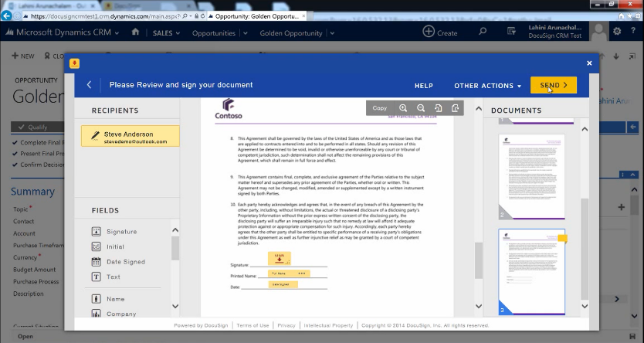Refresh the browser page icon
This screenshot has height=343, width=644.
click(x=202, y=16)
